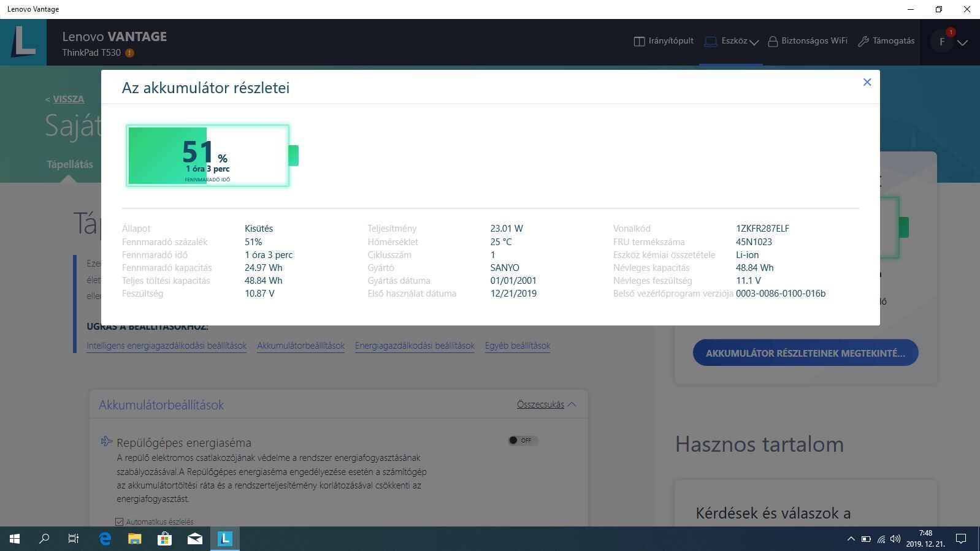Click the chemistry value Li-ion

tap(747, 255)
